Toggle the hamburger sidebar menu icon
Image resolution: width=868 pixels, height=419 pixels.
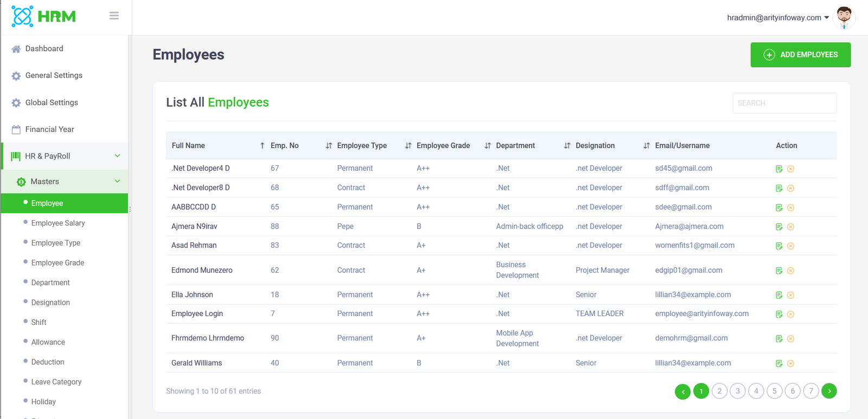point(114,16)
